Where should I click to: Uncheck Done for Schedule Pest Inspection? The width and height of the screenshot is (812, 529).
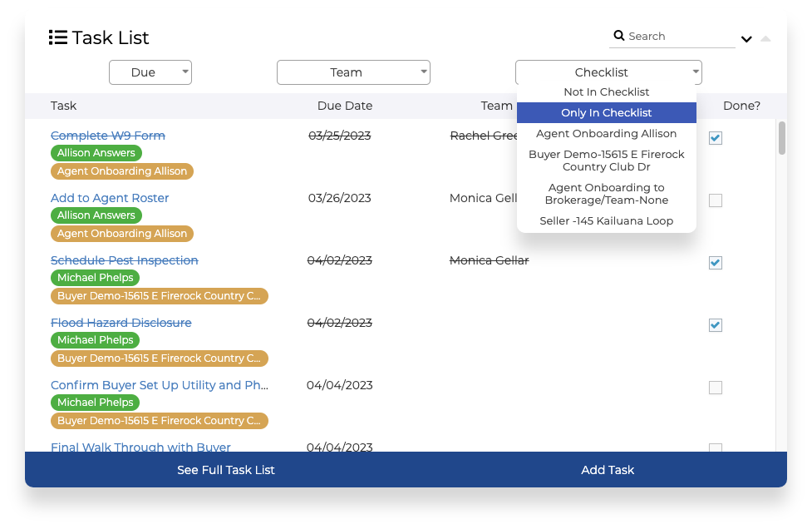click(715, 263)
